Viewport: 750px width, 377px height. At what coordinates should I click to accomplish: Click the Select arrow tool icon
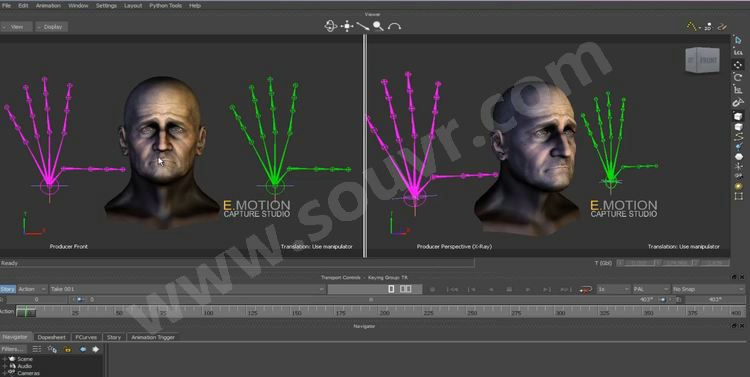(738, 40)
